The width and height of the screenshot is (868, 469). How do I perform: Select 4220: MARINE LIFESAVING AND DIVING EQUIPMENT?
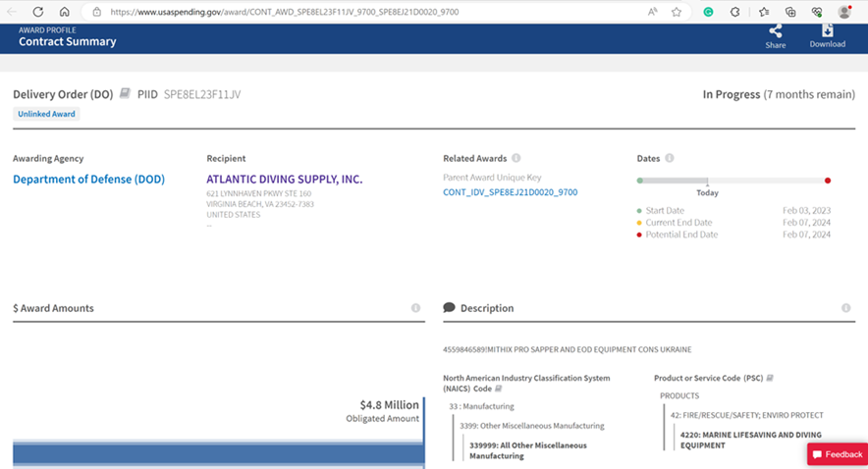[750, 440]
